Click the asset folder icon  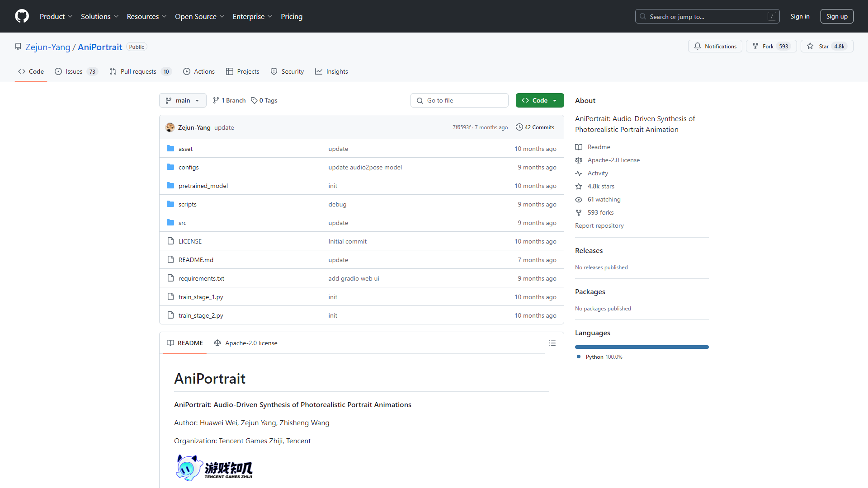(x=170, y=149)
